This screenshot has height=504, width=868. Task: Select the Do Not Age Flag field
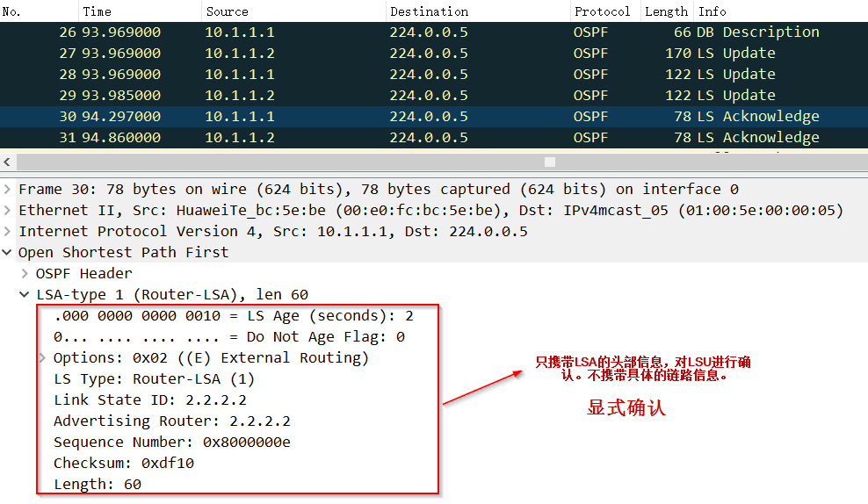point(228,337)
